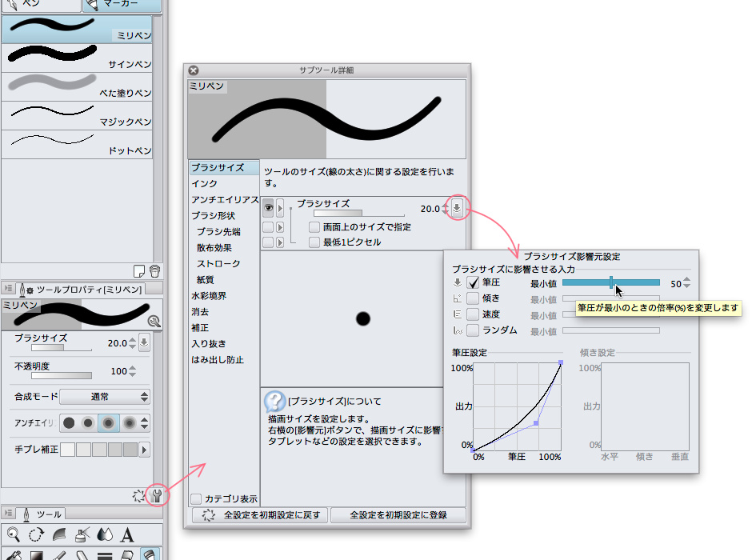Viewport: 752px width, 560px height.
Task: Click the trash icon under the sub tool list
Action: coord(154,270)
